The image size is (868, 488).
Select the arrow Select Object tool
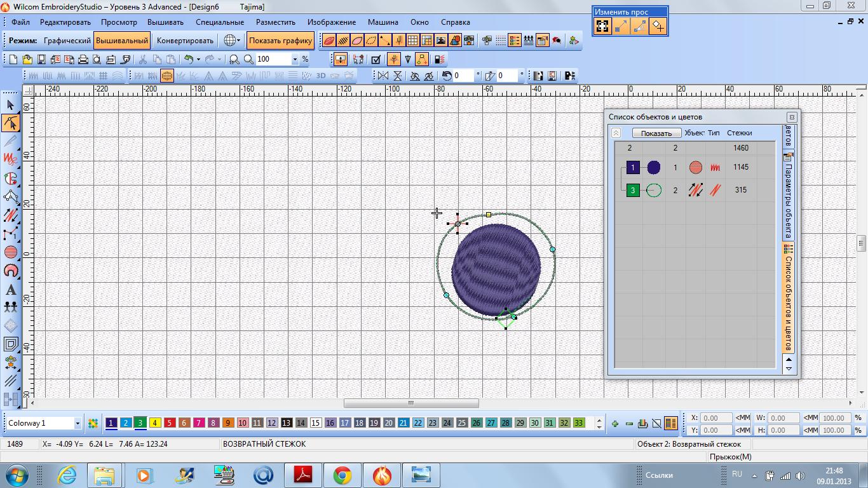coord(11,105)
